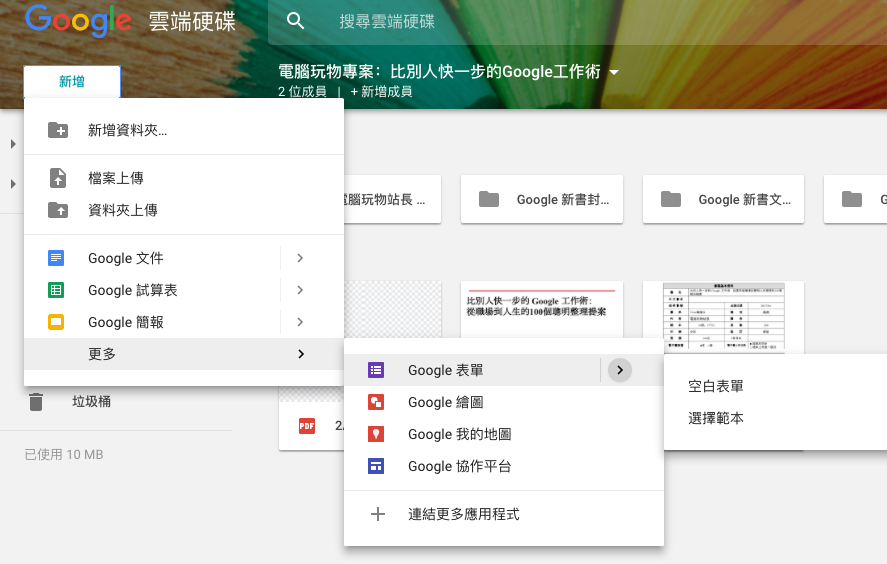Open the 垃圾桶 sidebar item
This screenshot has width=887, height=564.
point(91,402)
